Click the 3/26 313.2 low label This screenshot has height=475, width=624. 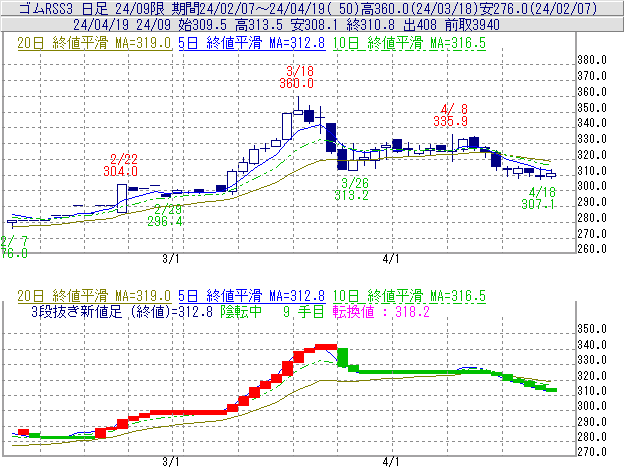tap(351, 189)
